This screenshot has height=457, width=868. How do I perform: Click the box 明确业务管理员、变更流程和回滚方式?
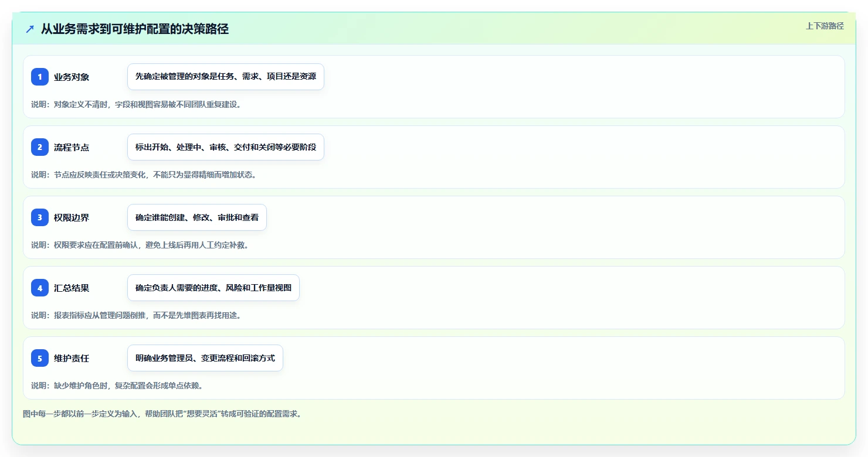205,358
